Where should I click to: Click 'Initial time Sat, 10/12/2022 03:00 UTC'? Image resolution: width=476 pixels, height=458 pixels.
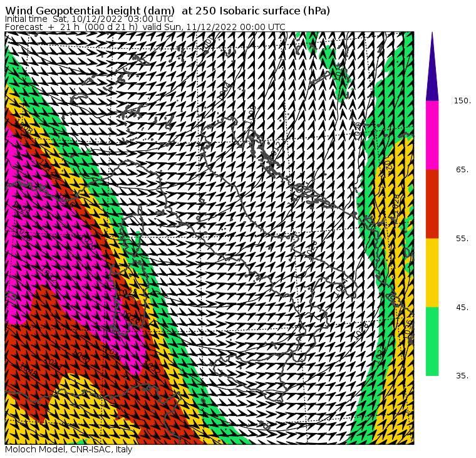(x=89, y=19)
